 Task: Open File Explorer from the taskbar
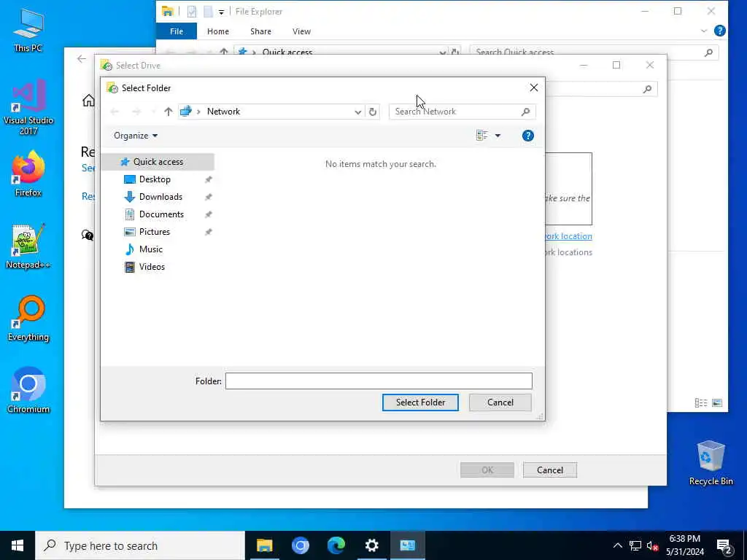coord(264,545)
